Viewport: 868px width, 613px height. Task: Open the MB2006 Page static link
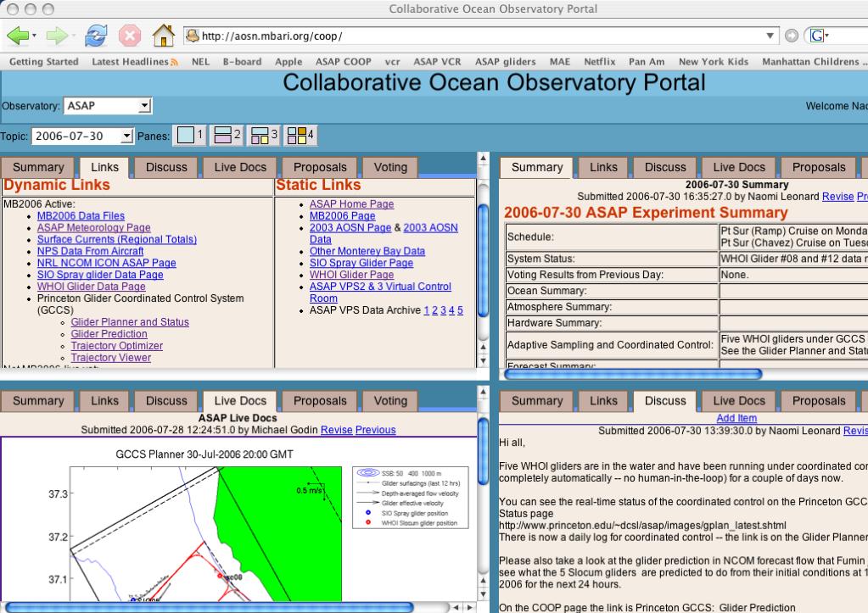click(342, 215)
